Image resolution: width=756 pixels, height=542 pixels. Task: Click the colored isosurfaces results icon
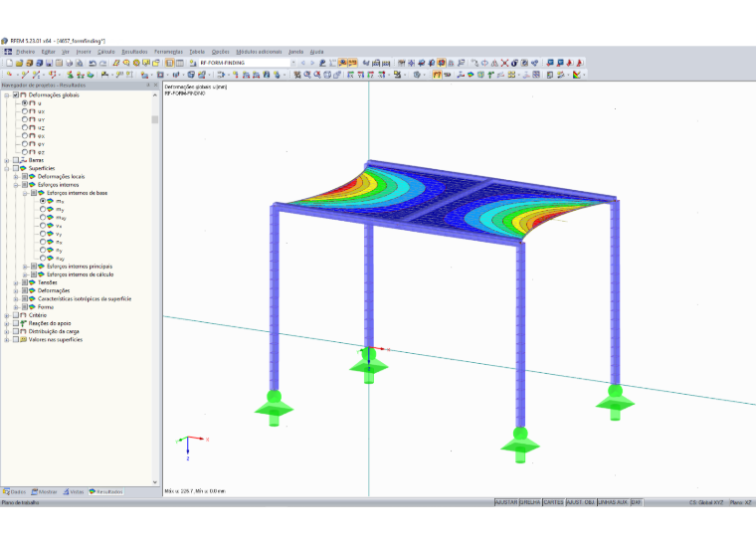(x=471, y=75)
